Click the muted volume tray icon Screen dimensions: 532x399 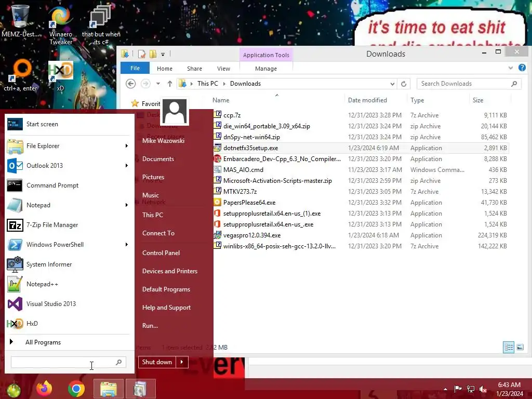483,389
